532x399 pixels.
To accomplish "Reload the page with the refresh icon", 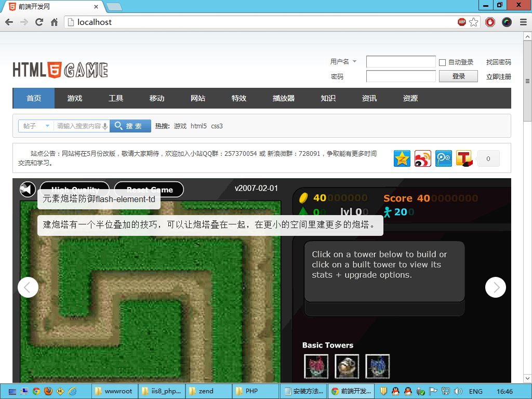I will (x=39, y=22).
